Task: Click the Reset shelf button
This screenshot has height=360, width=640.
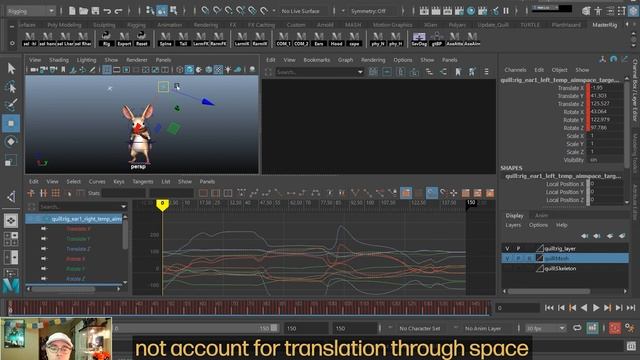Action: pos(142,38)
